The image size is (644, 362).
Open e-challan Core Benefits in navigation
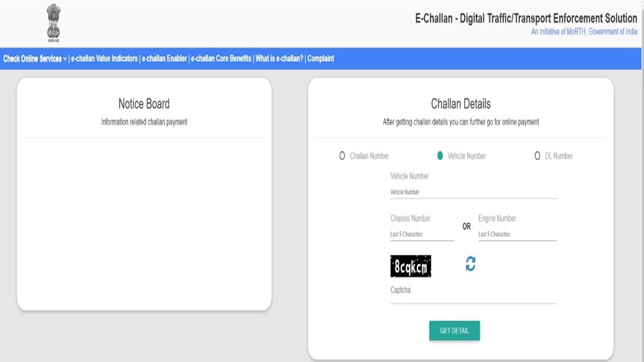pyautogui.click(x=221, y=59)
